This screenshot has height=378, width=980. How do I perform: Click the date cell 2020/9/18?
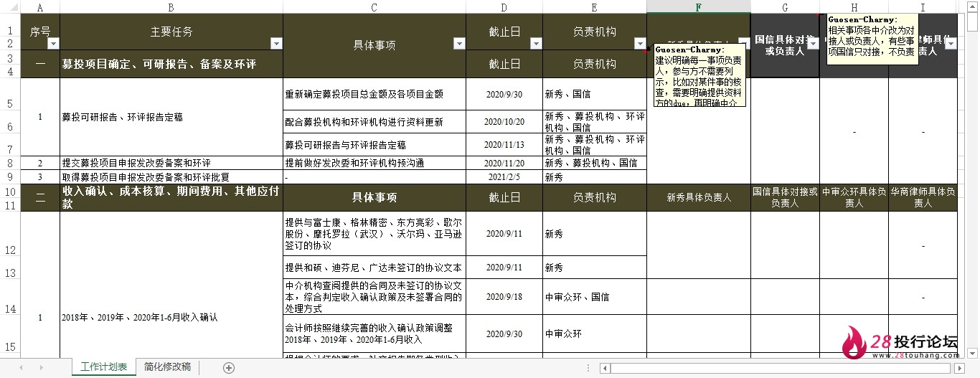click(x=504, y=296)
